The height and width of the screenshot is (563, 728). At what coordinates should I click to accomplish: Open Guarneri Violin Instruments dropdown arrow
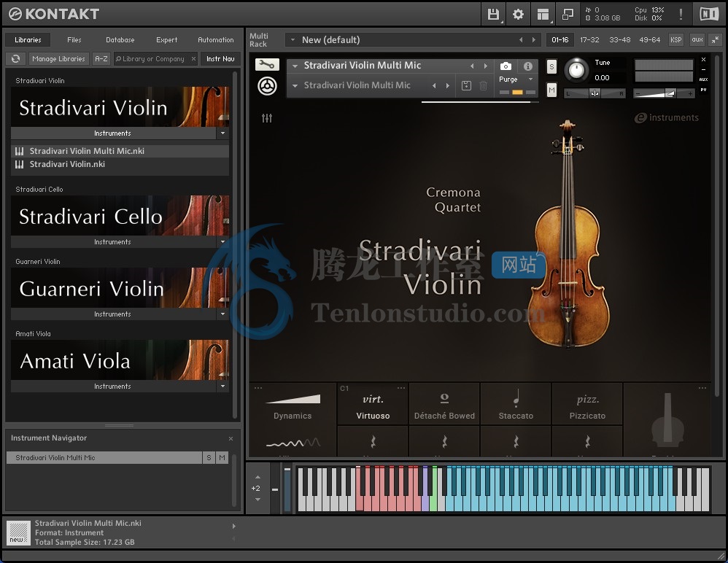pyautogui.click(x=223, y=314)
